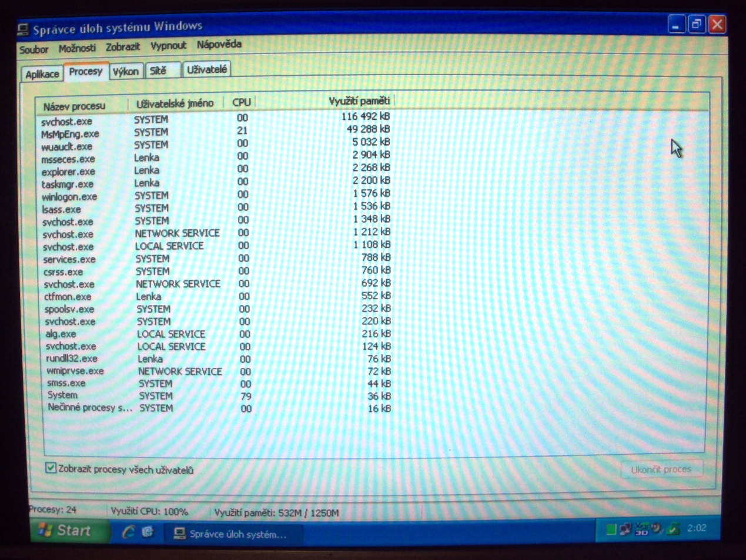The width and height of the screenshot is (746, 560).
Task: Select the services.exe process
Action: pos(216,259)
